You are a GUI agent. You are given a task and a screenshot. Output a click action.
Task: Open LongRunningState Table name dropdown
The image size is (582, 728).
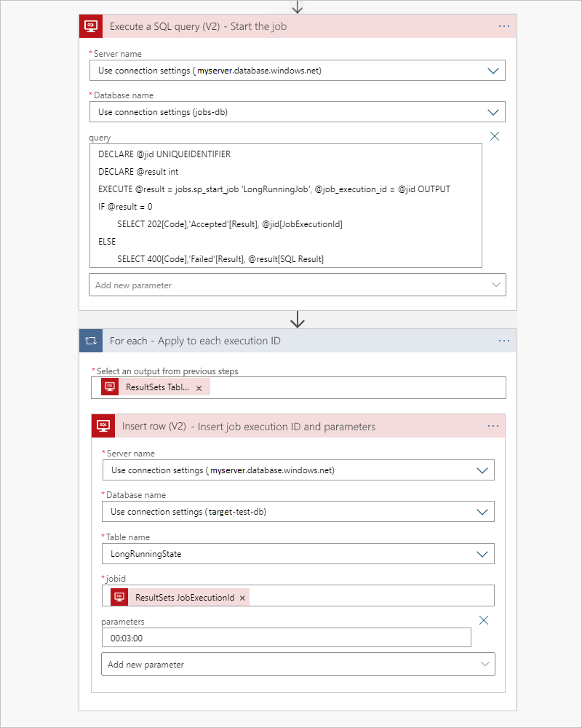pyautogui.click(x=482, y=554)
